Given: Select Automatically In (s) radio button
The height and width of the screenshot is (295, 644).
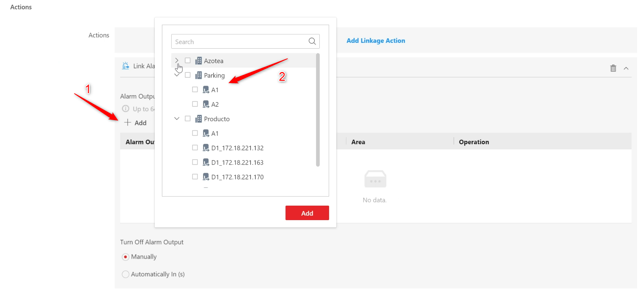Looking at the screenshot, I should (x=126, y=274).
